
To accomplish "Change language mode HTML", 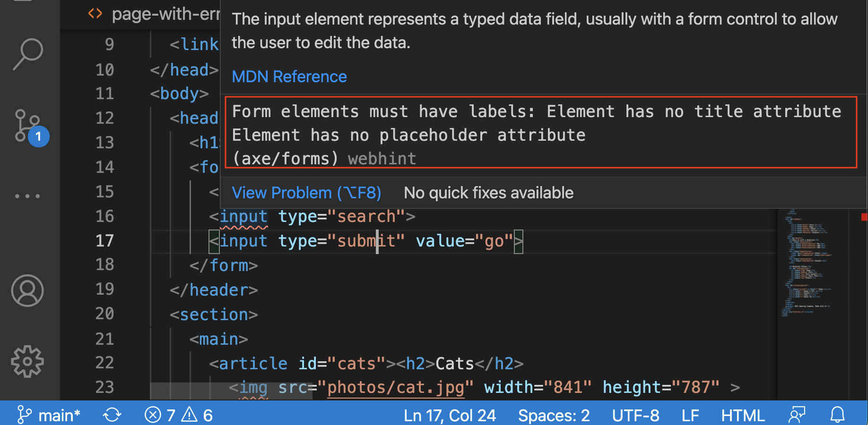I will pyautogui.click(x=743, y=415).
